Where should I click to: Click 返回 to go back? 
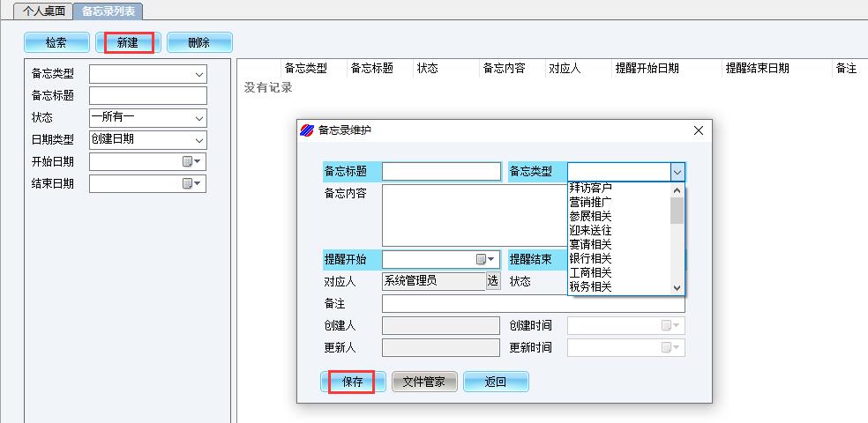(x=496, y=382)
